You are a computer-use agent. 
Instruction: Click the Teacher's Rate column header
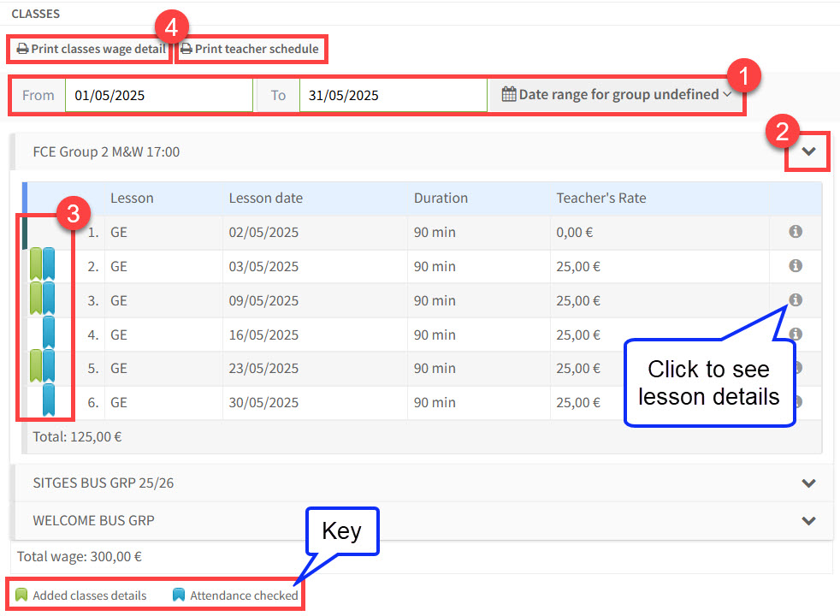pos(600,198)
